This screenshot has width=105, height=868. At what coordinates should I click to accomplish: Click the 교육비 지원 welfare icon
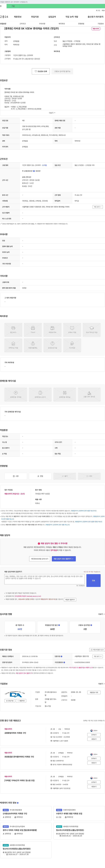[x=72, y=330]
